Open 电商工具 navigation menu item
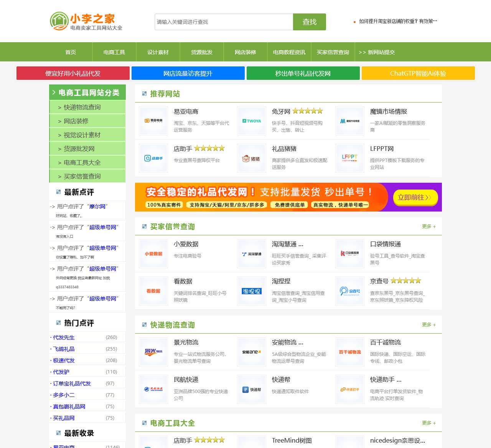 pos(114,52)
